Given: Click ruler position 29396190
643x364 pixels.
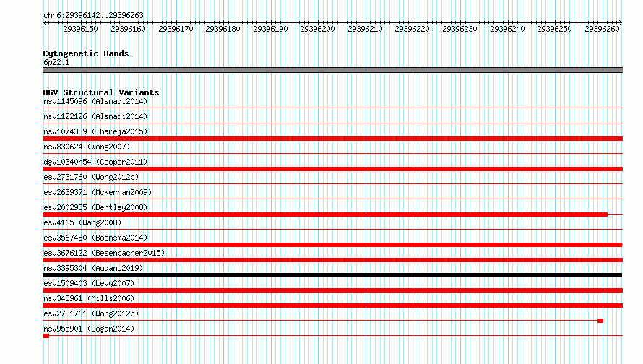Looking at the screenshot, I should pyautogui.click(x=270, y=29).
